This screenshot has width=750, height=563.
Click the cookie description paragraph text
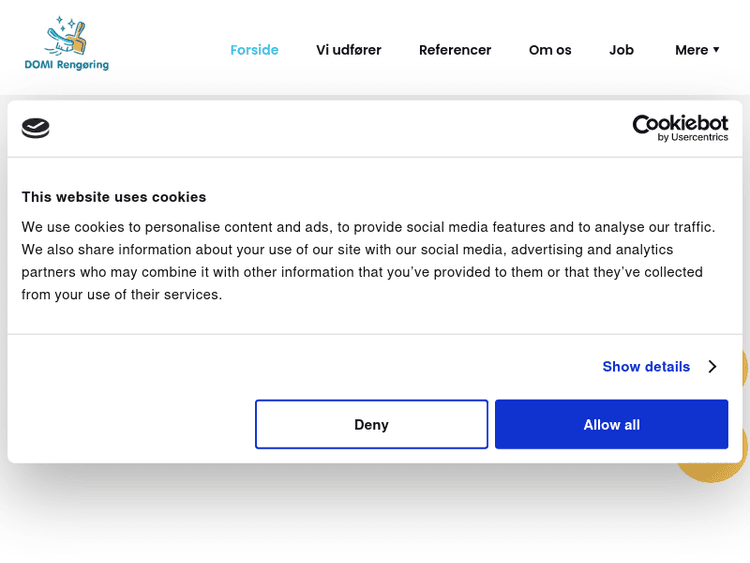(368, 261)
